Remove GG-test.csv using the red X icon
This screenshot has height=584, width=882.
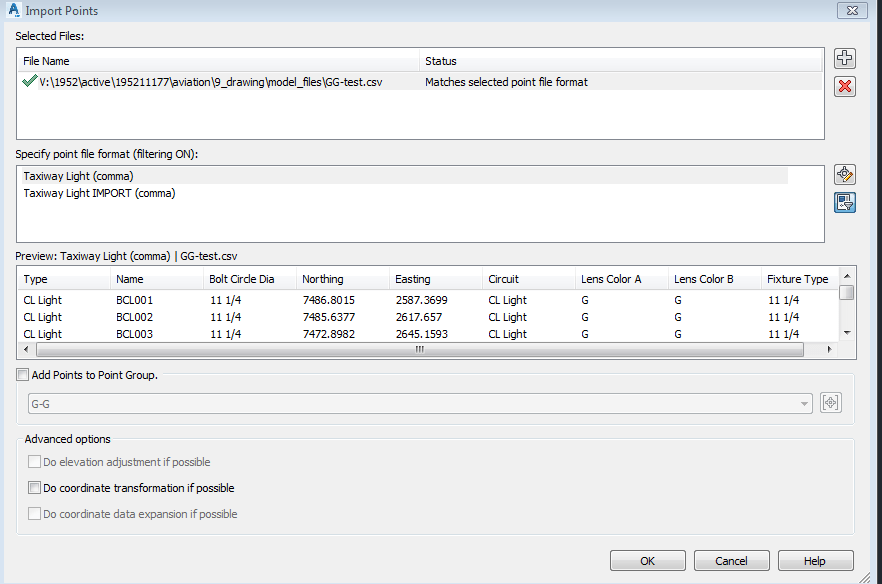coord(845,86)
